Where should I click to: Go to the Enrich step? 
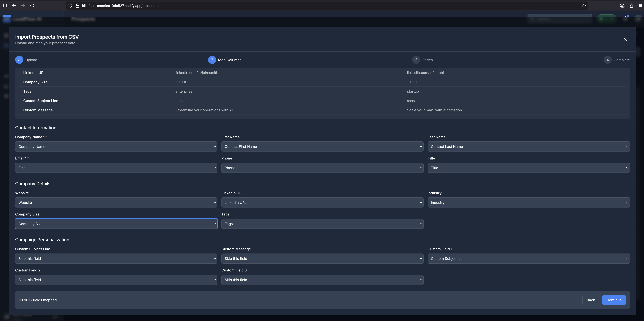[x=423, y=60]
